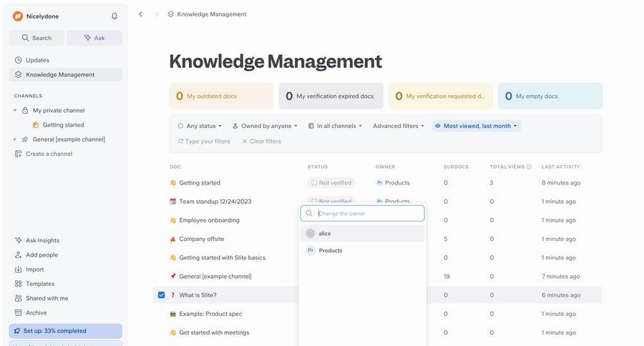644x346 pixels.
Task: Click the Total Views info icon
Action: [529, 167]
